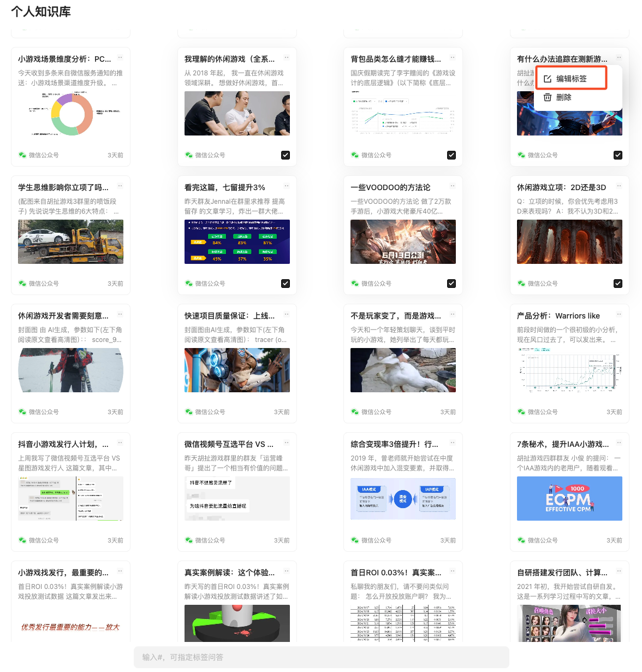Open the article titled 自研搭建发行团队、计算...
642x672 pixels.
(562, 573)
